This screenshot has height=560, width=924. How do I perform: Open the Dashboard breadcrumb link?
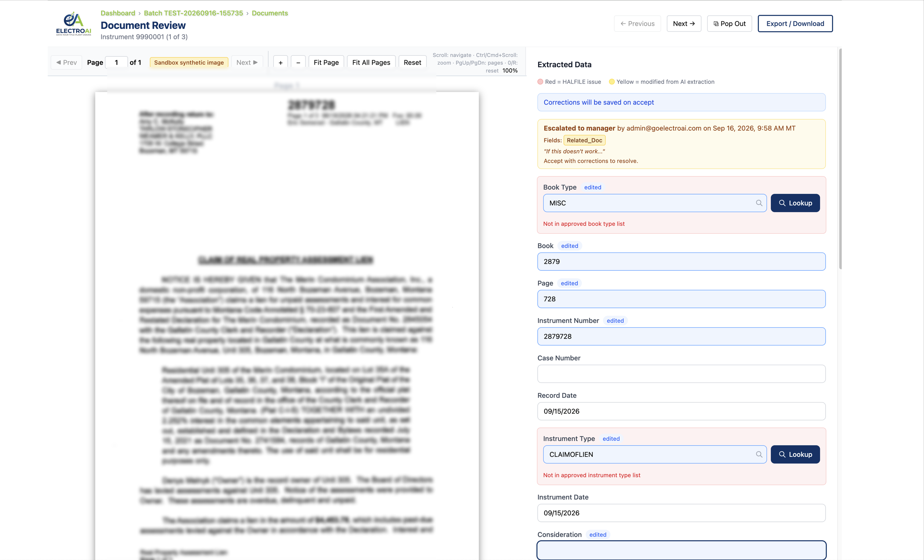(118, 13)
